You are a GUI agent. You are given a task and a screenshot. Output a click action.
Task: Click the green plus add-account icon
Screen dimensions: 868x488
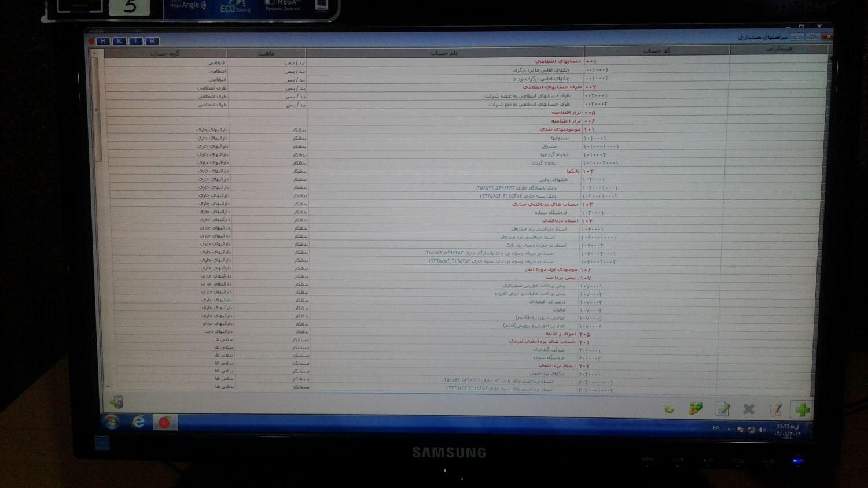tap(801, 409)
